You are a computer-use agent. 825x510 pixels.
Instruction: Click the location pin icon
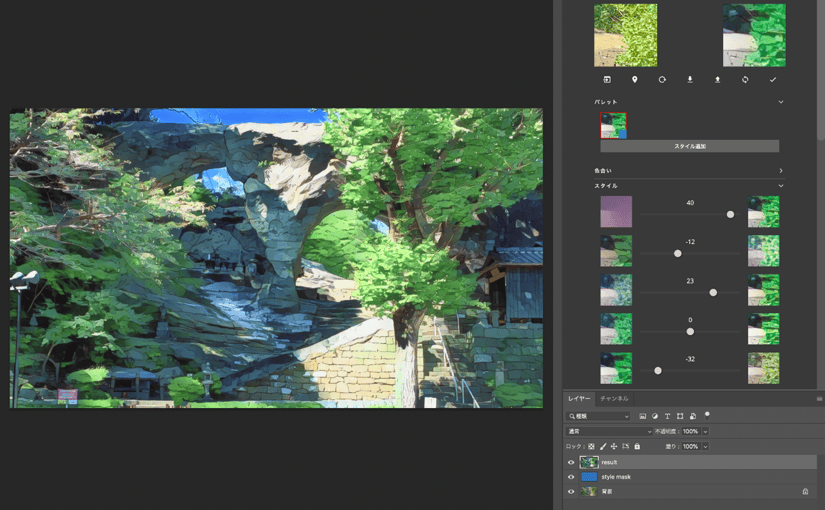coord(634,80)
